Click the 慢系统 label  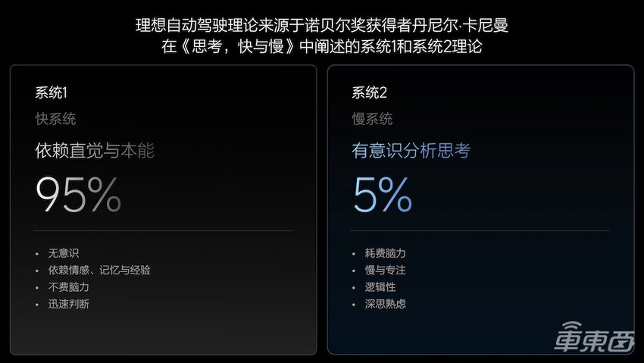tap(373, 119)
